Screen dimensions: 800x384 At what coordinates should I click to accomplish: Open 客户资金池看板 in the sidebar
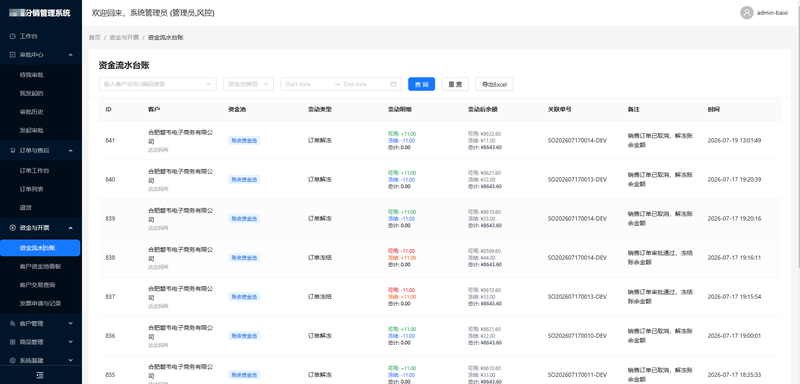tap(40, 266)
